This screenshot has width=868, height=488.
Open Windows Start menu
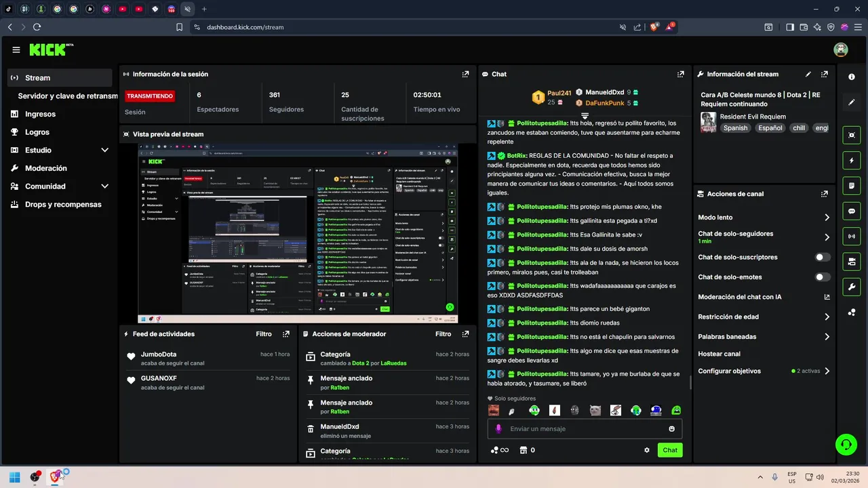click(14, 477)
